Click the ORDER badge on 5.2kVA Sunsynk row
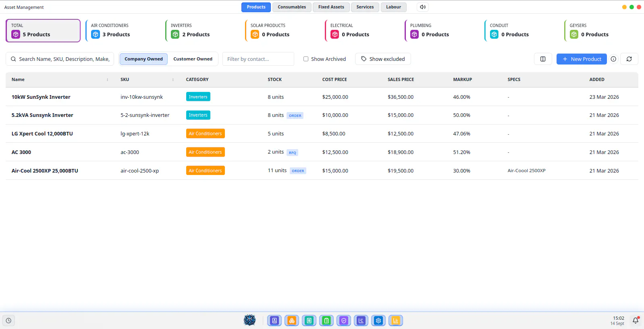The height and width of the screenshot is (329, 644). coord(295,116)
